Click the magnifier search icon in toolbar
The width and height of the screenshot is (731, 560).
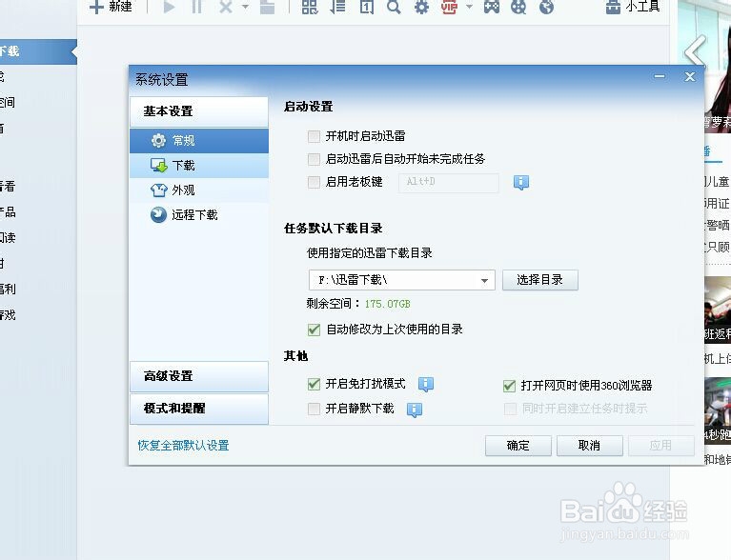click(394, 7)
